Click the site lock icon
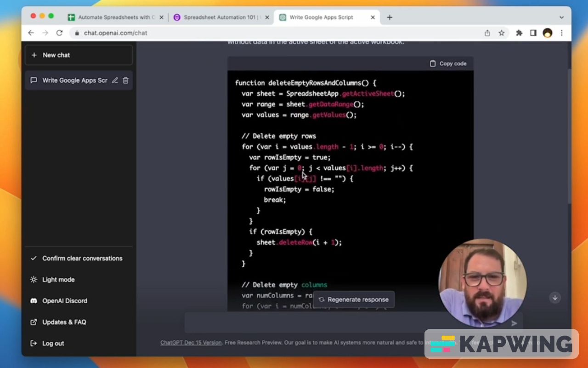Image resolution: width=588 pixels, height=368 pixels. (x=76, y=33)
